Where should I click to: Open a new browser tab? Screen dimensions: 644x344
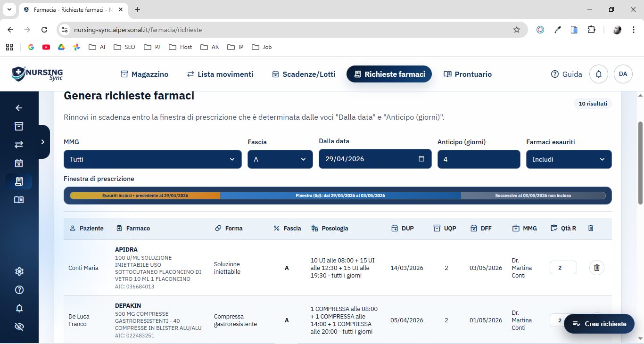138,9
